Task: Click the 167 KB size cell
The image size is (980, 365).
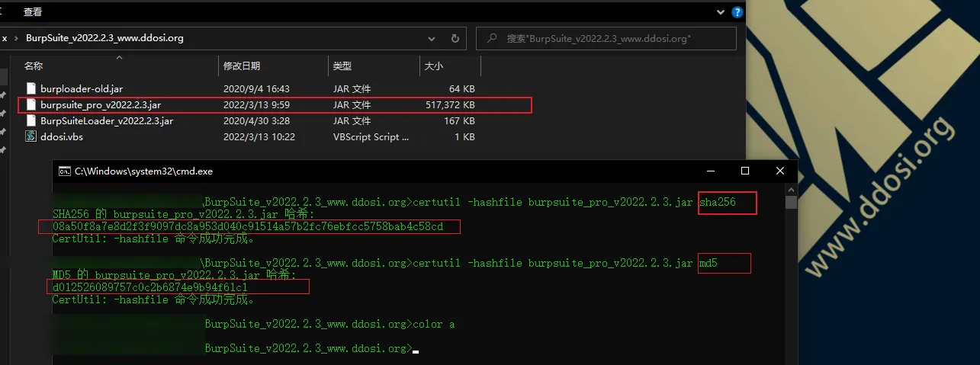Action: (x=460, y=121)
